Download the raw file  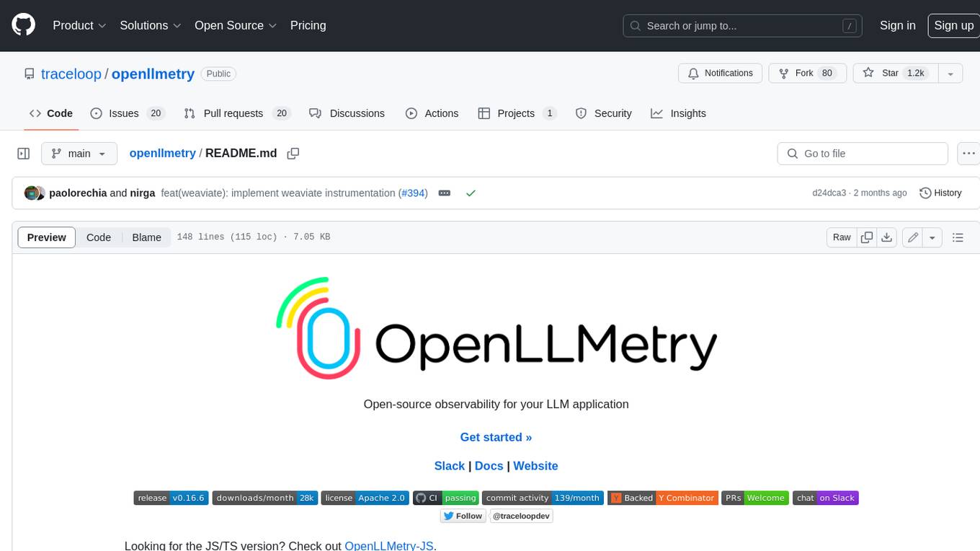(887, 237)
